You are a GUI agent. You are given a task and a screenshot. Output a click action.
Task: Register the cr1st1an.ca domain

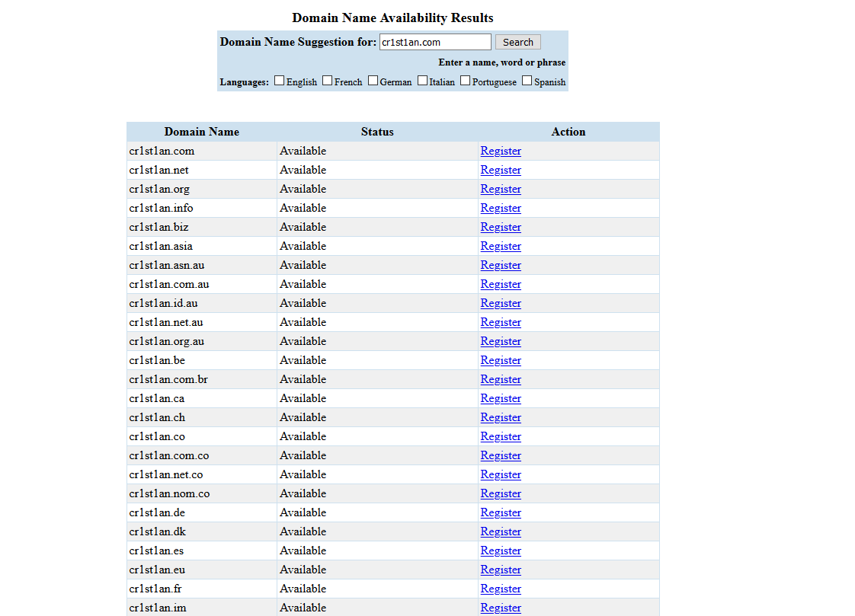(501, 399)
